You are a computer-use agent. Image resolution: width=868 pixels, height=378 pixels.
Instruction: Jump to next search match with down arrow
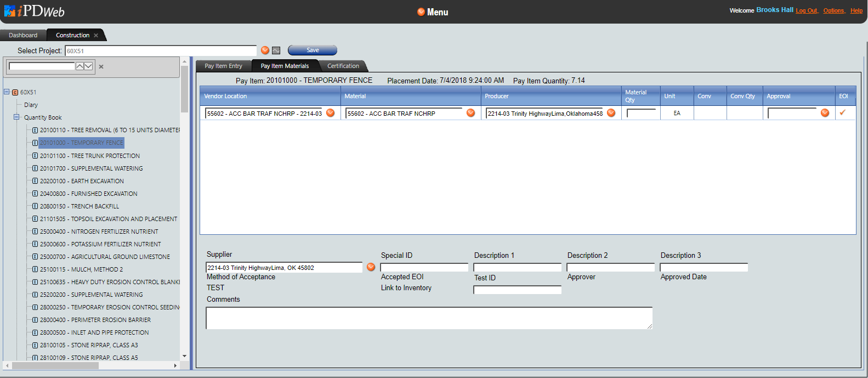pos(88,66)
